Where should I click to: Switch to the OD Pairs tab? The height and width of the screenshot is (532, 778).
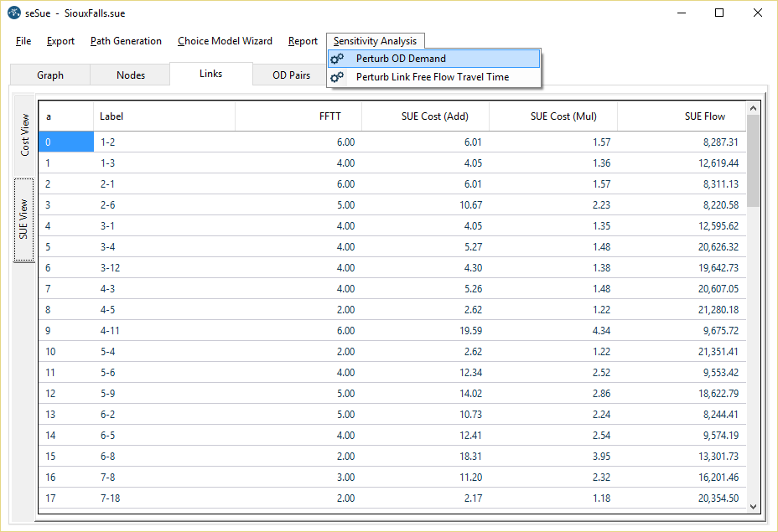[291, 75]
